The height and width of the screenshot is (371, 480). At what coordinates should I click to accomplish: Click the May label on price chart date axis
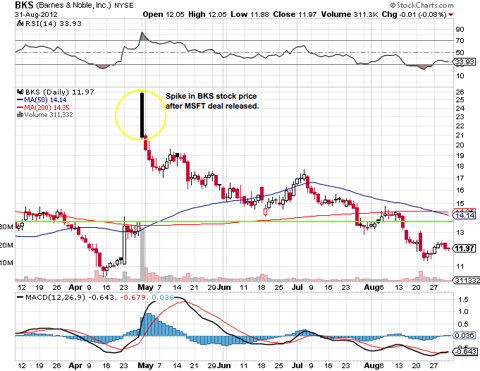point(145,287)
